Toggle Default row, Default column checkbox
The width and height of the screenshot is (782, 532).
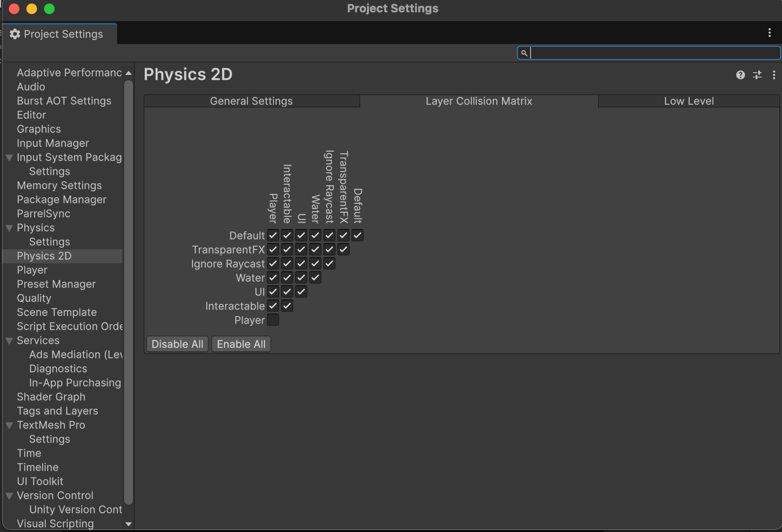pos(358,235)
